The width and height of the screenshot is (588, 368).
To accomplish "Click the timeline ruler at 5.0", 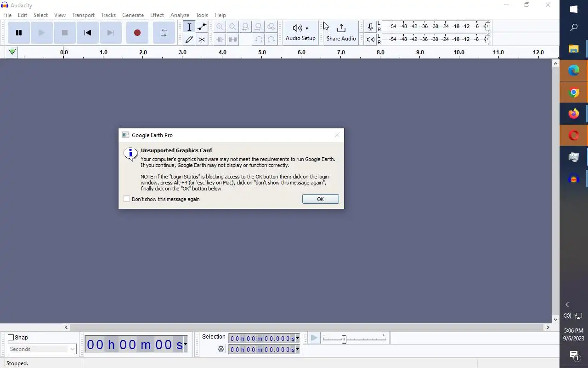I will click(x=262, y=52).
